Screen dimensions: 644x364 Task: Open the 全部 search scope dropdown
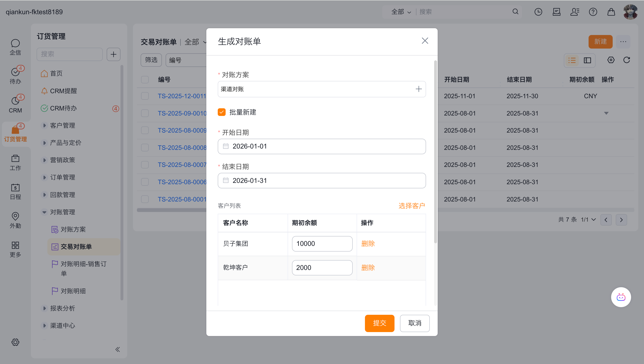pyautogui.click(x=401, y=12)
